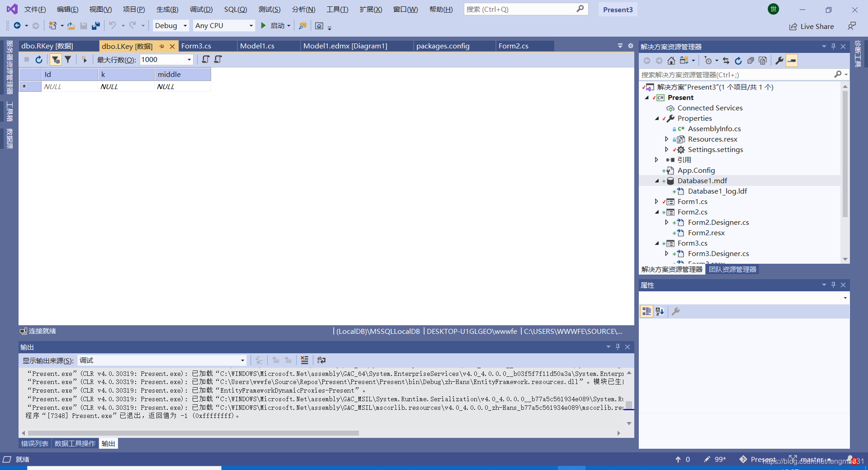The width and height of the screenshot is (868, 470).
Task: Click the first script-to-file icon after max rows
Action: pos(206,59)
